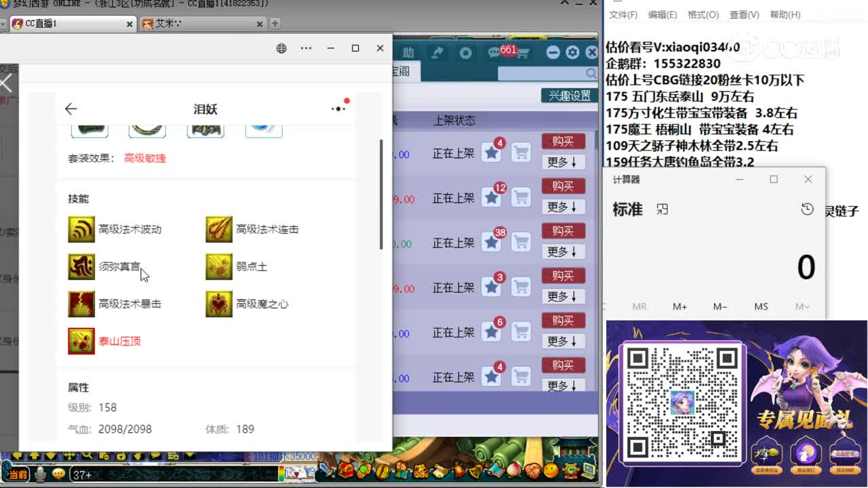
Task: Select the 高级法术波动 skill icon
Action: pos(81,229)
